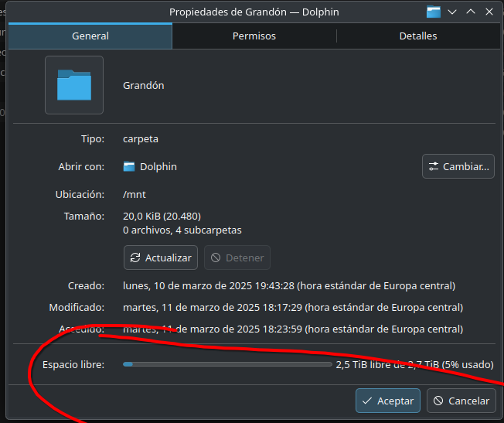Click the text "2,5 TiB libre de 2,7 TiB (5% usado)"
504x423 pixels.
pyautogui.click(x=414, y=364)
